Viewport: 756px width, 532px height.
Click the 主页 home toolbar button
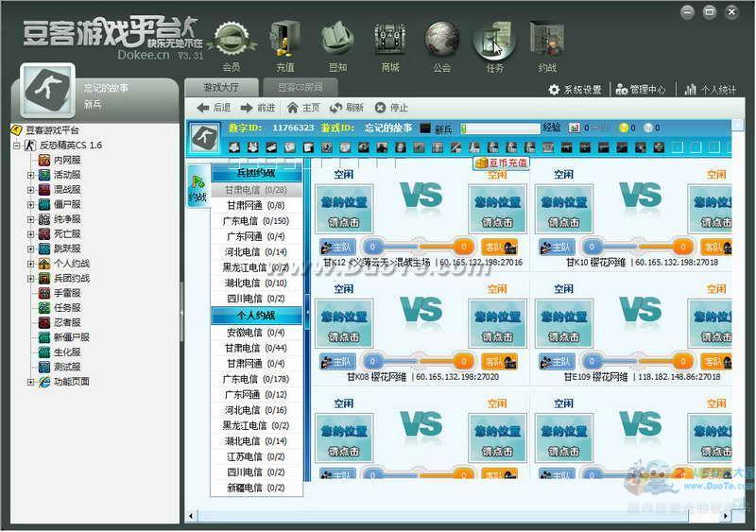[303, 108]
